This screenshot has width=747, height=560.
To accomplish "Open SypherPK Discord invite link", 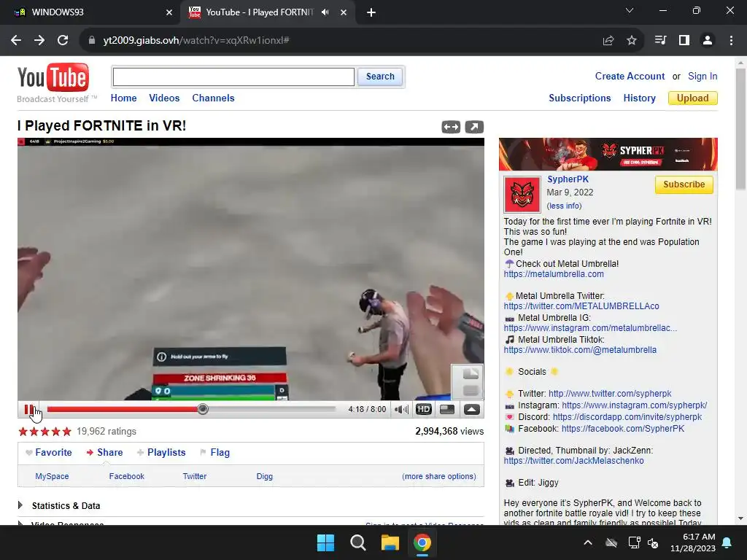I will tap(627, 417).
